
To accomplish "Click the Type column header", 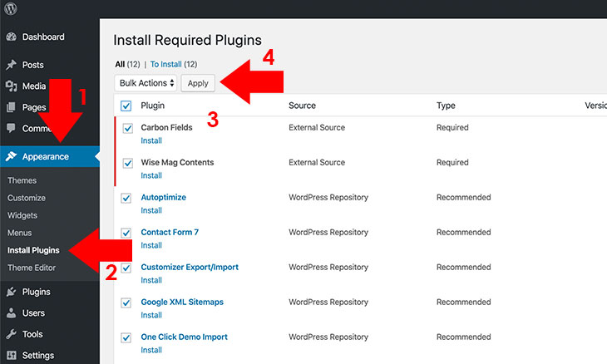I will (446, 106).
